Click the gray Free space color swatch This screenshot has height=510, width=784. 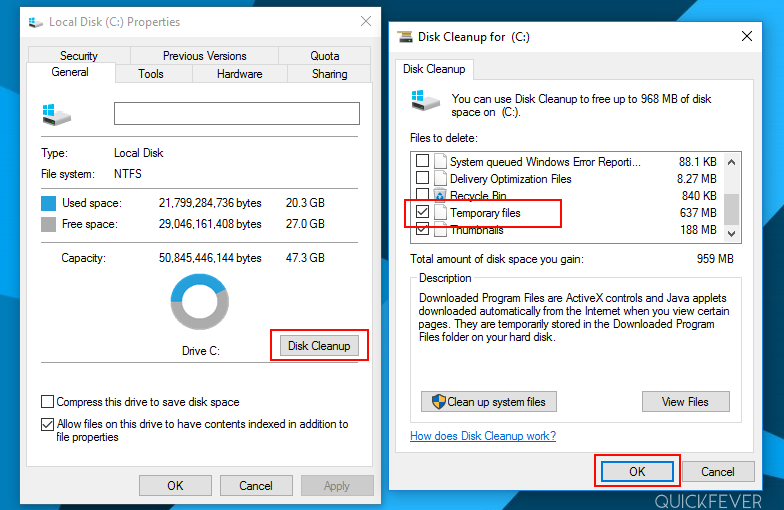pos(48,224)
